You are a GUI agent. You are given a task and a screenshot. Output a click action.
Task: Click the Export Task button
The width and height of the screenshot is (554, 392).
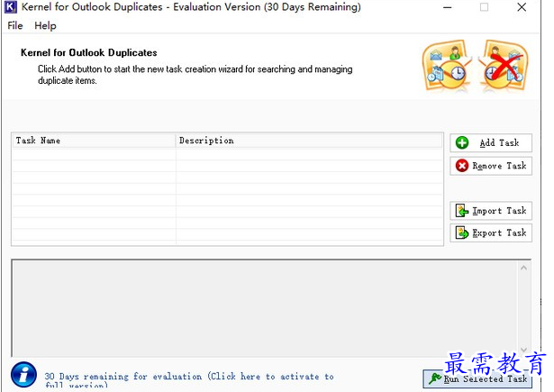coord(491,232)
